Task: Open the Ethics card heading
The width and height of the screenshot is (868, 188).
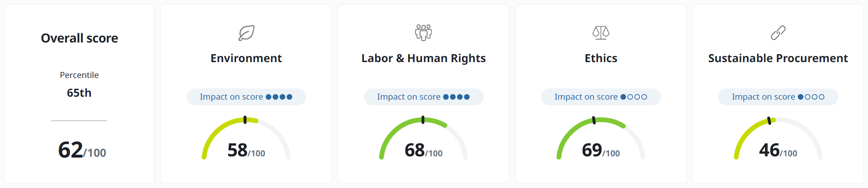Action: [601, 58]
